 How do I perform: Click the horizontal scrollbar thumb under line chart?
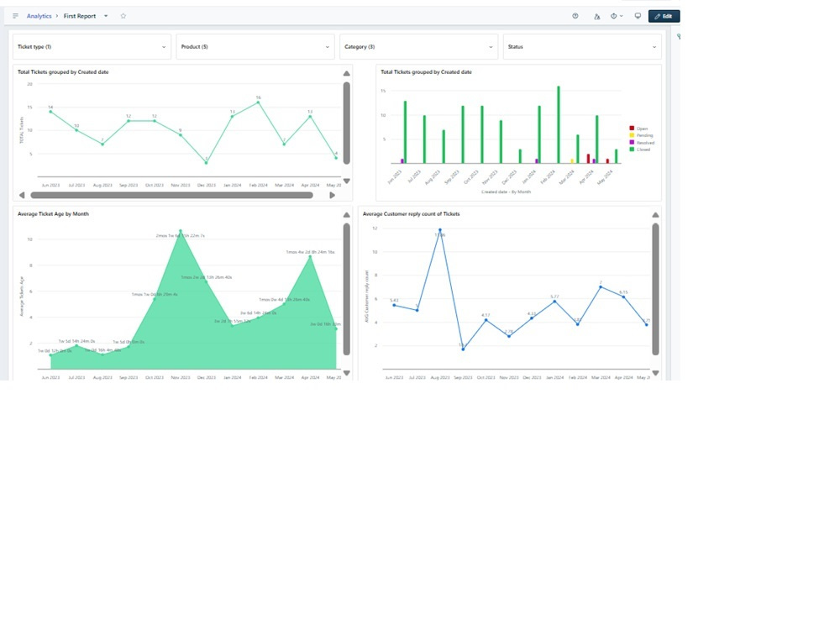pos(171,196)
